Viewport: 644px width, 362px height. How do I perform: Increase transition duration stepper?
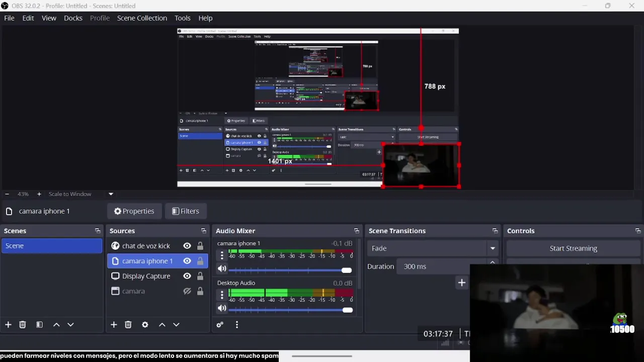[x=493, y=262]
